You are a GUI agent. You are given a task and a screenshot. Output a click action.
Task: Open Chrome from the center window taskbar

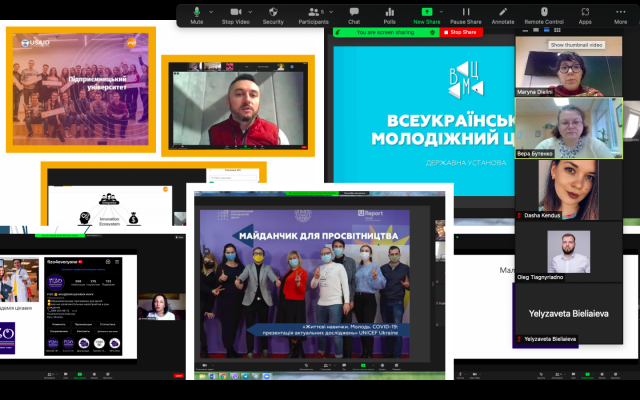[x=223, y=376]
